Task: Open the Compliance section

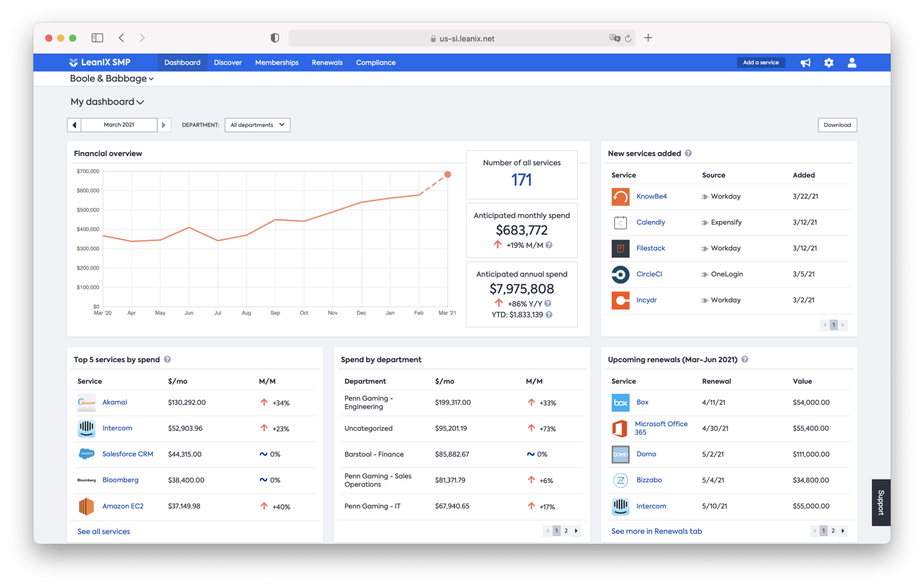Action: point(376,62)
